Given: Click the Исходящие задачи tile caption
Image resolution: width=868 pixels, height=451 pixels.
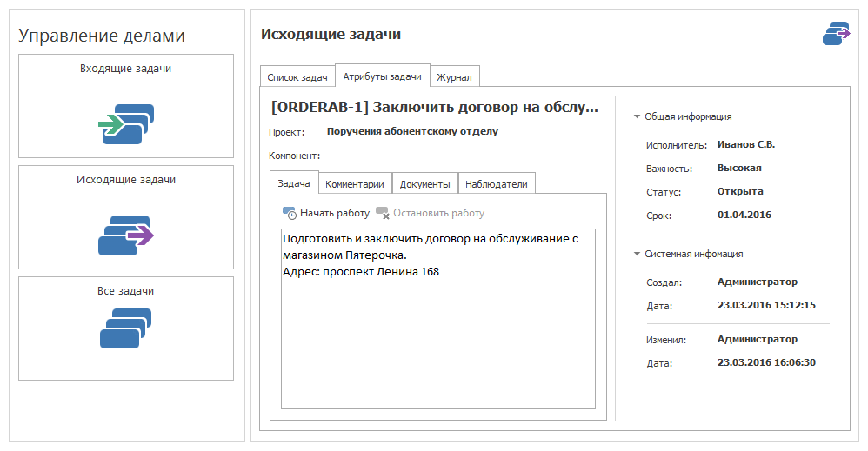Looking at the screenshot, I should tap(126, 180).
